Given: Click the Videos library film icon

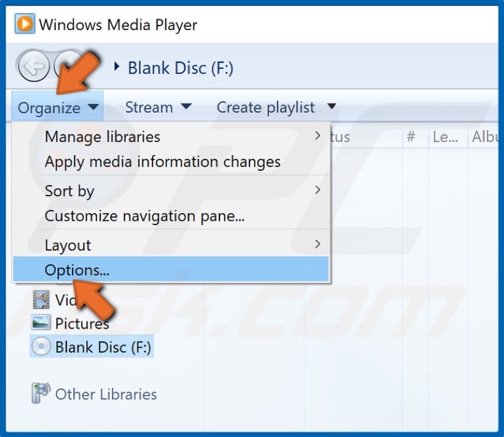Looking at the screenshot, I should click(x=41, y=299).
